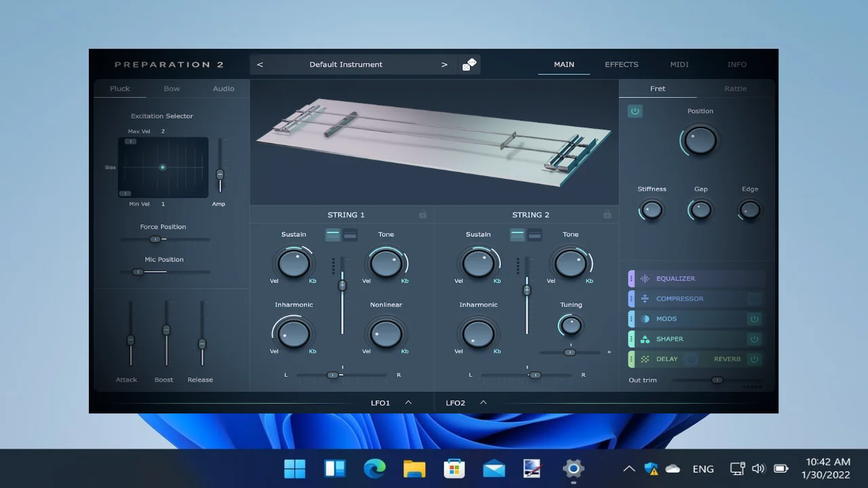
Task: Toggle Vel under String 2 Tone knob
Action: (x=551, y=281)
